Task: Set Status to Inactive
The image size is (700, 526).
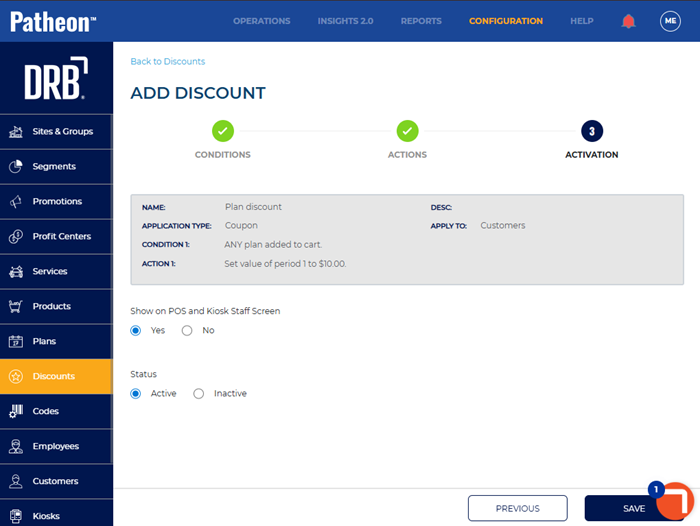Action: click(x=198, y=394)
